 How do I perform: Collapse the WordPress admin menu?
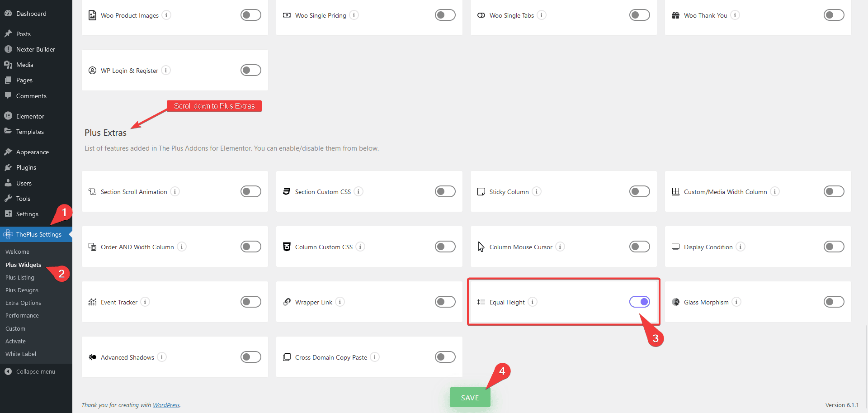(35, 372)
